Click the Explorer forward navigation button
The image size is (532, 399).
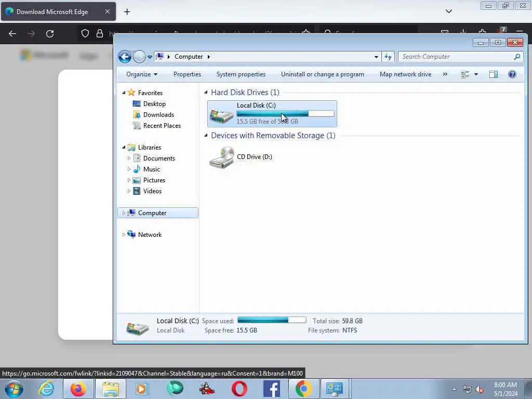[139, 57]
